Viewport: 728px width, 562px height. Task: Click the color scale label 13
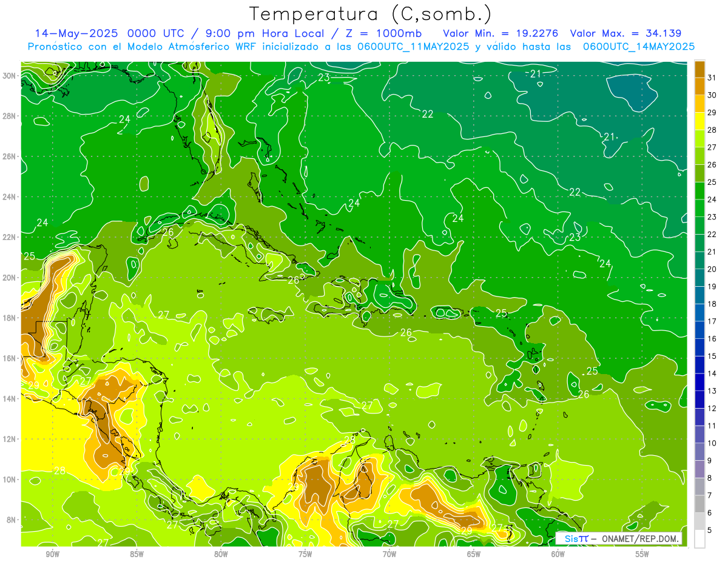click(x=712, y=390)
